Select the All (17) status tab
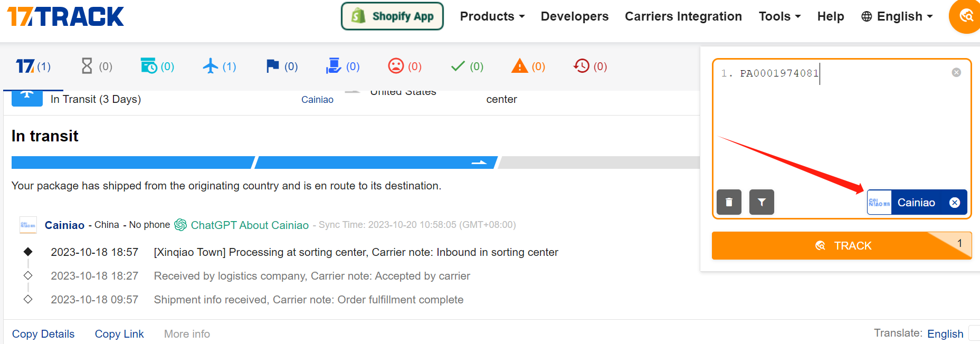Viewport: 980px width, 344px height. point(33,66)
